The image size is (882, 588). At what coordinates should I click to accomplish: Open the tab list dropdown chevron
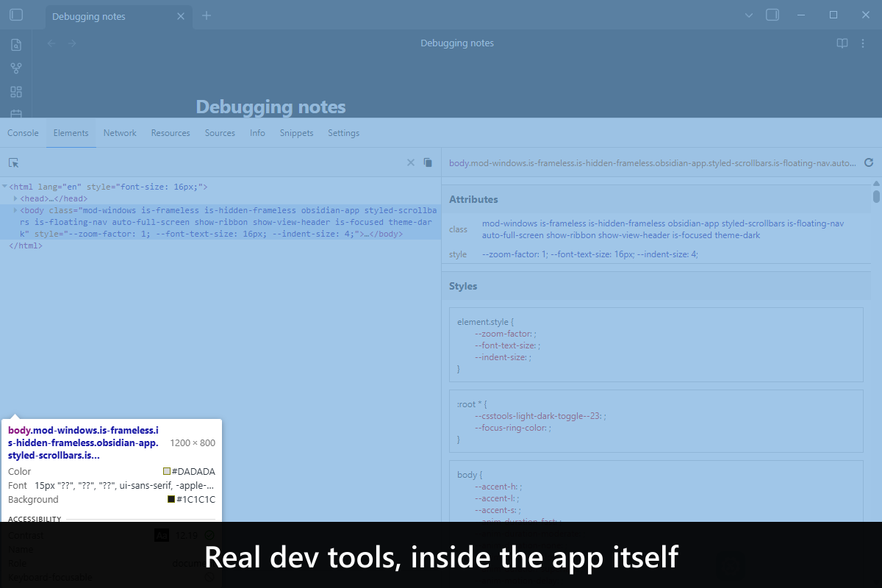click(x=749, y=15)
